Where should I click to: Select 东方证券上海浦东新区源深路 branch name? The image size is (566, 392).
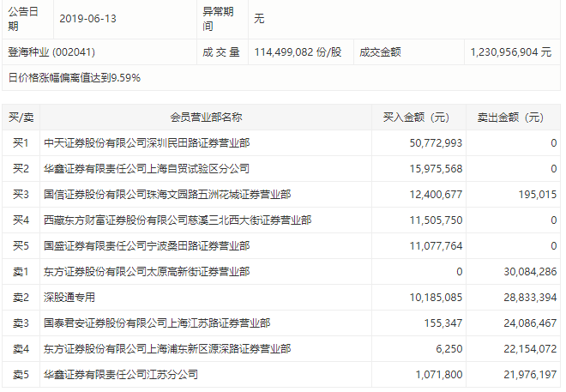167,349
